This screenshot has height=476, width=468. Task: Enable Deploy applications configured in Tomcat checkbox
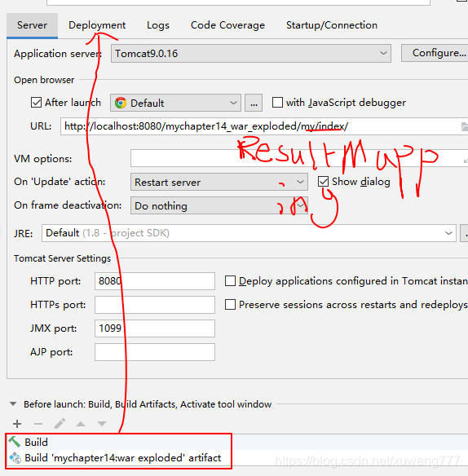230,281
